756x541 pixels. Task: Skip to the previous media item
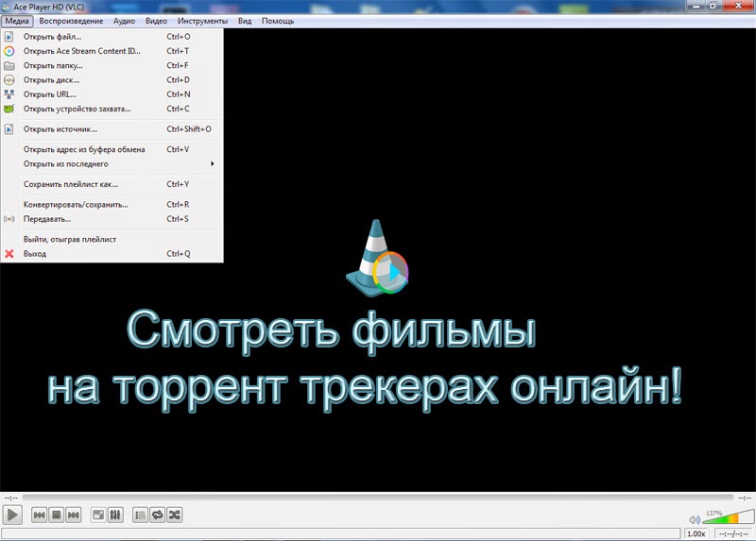(39, 515)
